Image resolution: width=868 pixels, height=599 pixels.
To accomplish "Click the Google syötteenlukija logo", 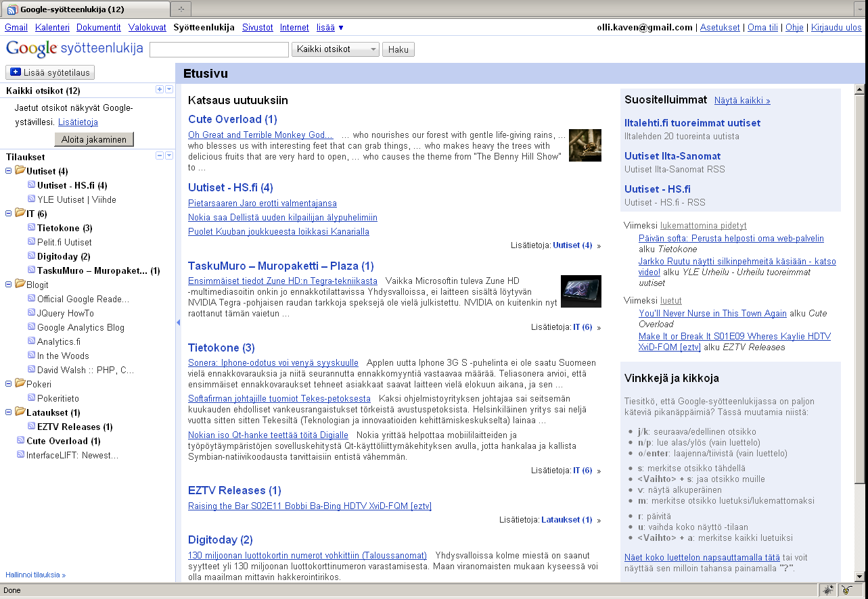I will point(74,49).
